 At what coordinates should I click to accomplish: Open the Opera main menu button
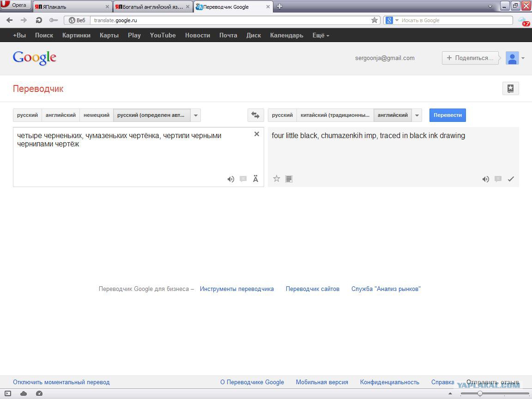[16, 5]
